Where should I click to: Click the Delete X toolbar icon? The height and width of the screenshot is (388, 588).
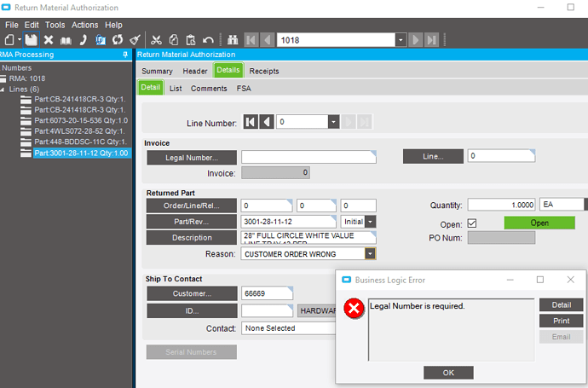click(x=49, y=40)
